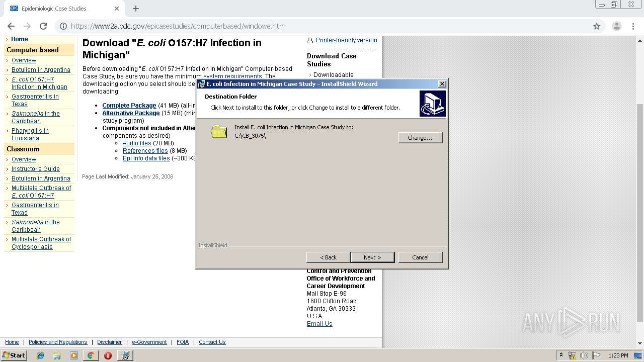Open Internet Explorer from the taskbar

pyautogui.click(x=40, y=355)
